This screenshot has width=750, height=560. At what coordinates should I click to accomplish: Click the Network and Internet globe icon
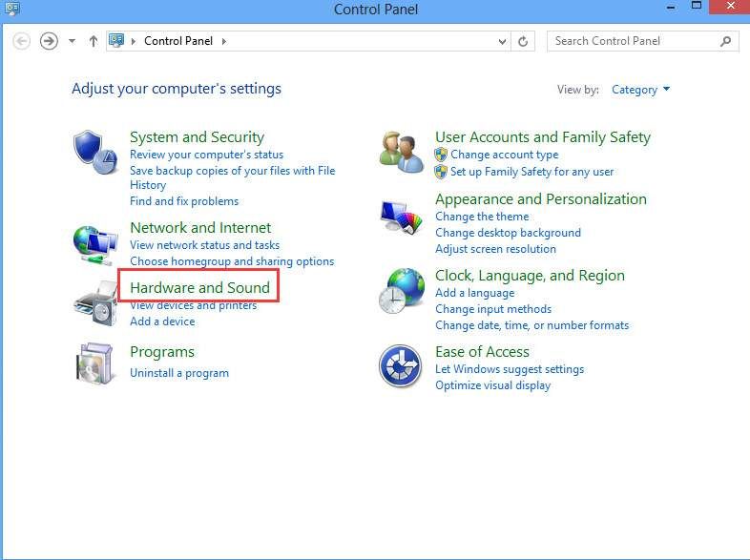click(x=95, y=245)
